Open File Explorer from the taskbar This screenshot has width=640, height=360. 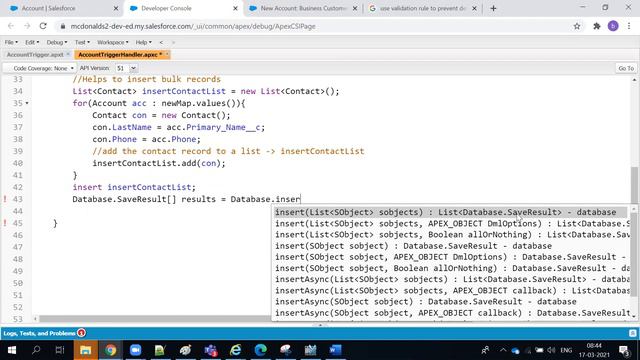(85, 350)
